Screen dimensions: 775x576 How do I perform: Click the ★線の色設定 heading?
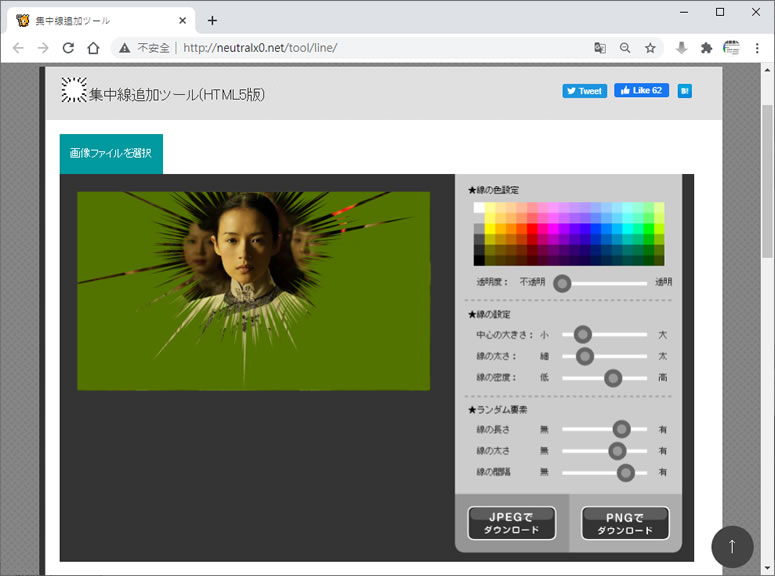(493, 190)
